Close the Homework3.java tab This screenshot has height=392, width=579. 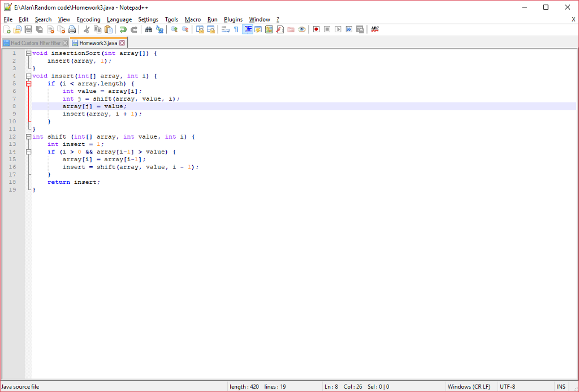tap(122, 42)
